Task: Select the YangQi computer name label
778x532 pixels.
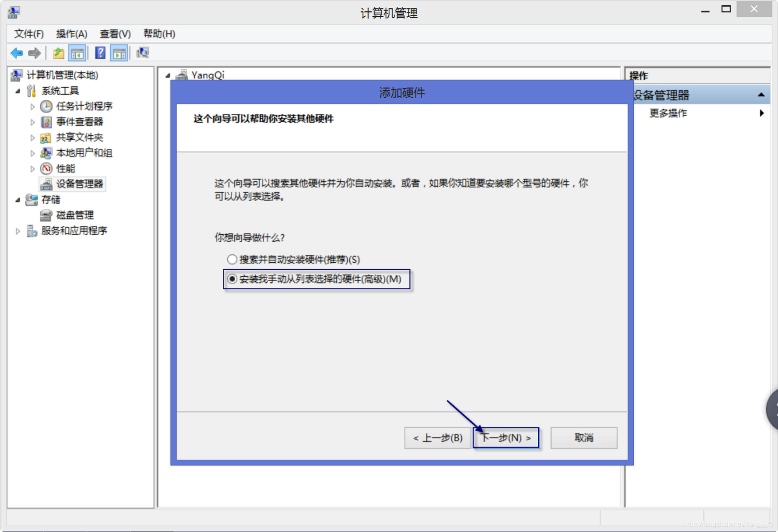Action: (x=208, y=75)
